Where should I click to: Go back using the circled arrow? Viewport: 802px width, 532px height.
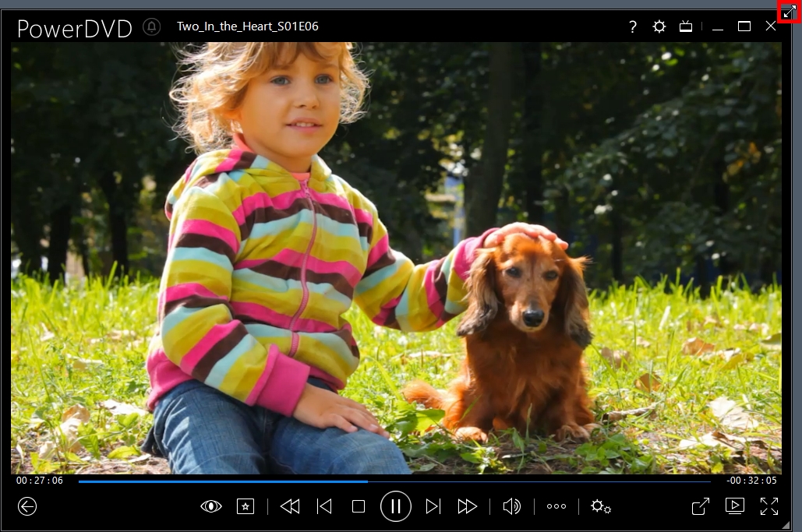pyautogui.click(x=27, y=506)
